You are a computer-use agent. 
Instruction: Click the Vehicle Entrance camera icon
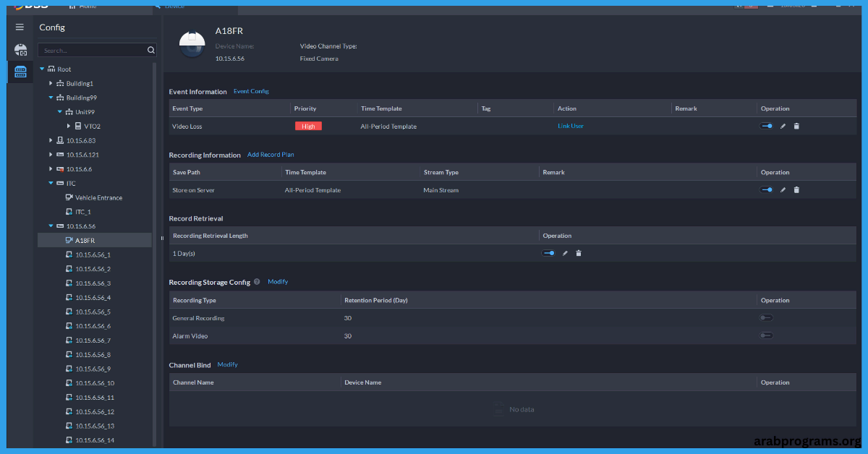coord(69,197)
